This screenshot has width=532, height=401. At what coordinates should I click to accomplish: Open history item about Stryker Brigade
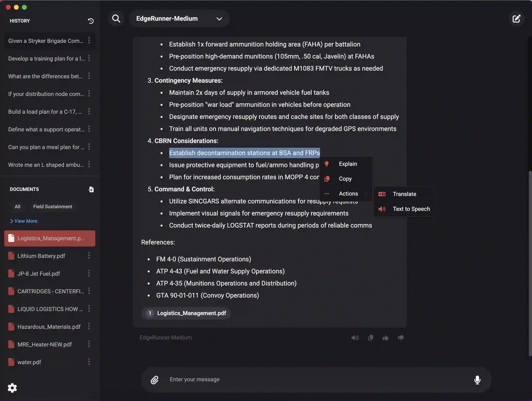click(x=46, y=41)
